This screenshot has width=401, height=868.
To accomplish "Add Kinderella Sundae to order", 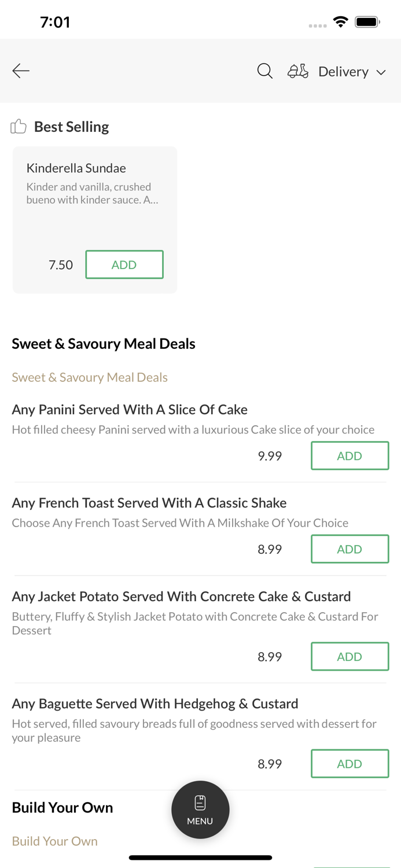I will (124, 264).
